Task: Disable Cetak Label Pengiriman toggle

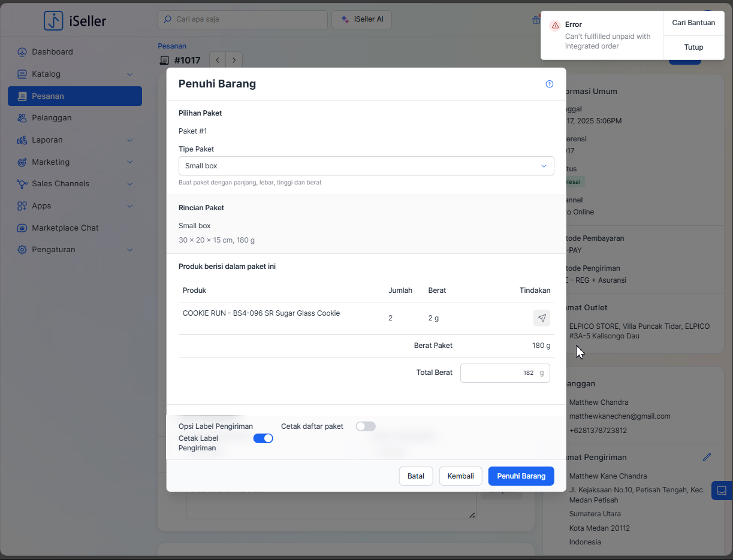Action: pos(263,438)
